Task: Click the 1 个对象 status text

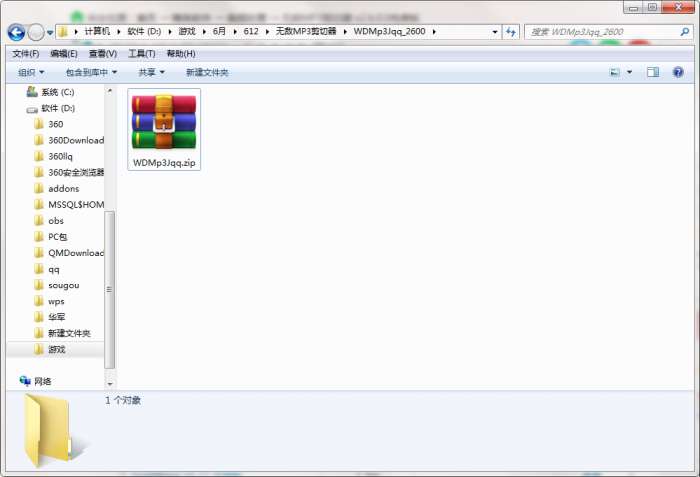Action: 123,400
